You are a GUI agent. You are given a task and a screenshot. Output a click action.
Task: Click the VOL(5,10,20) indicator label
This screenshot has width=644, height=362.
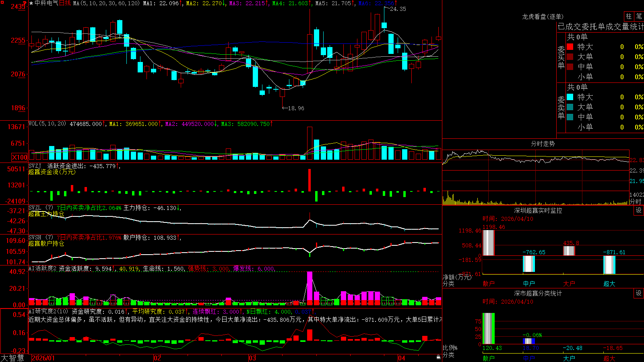[x=47, y=124]
